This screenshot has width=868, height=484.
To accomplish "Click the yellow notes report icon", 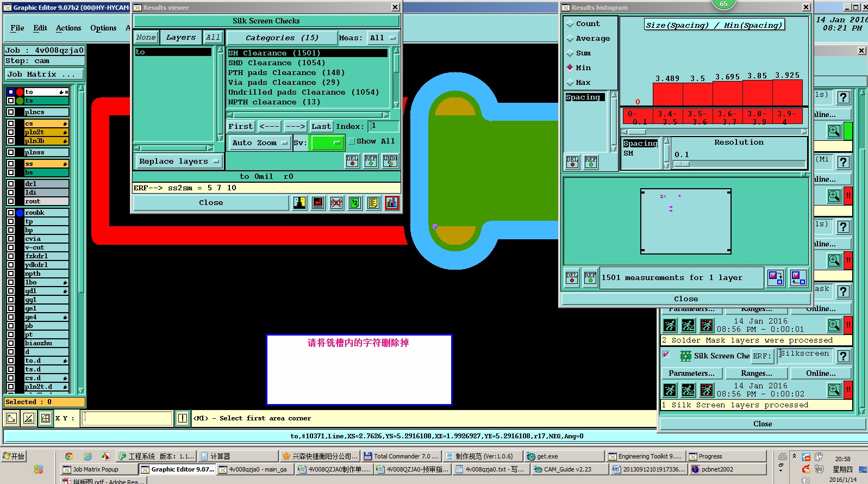I will click(x=373, y=203).
